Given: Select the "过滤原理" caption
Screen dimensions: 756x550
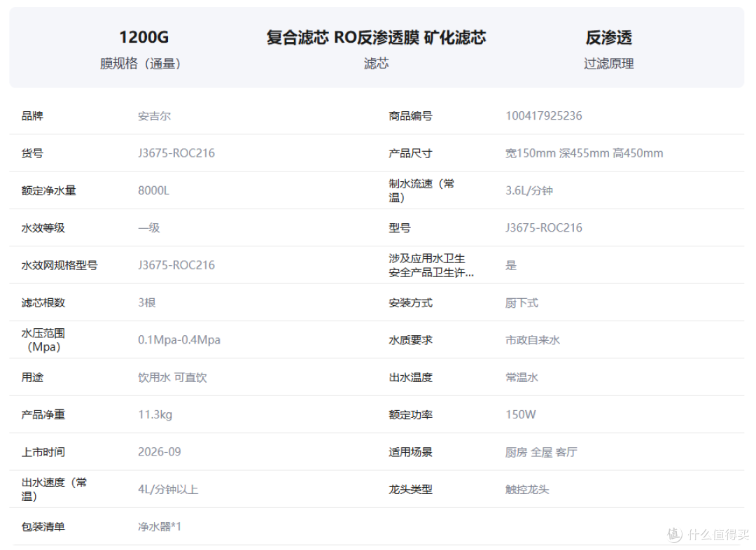Looking at the screenshot, I should [x=608, y=64].
